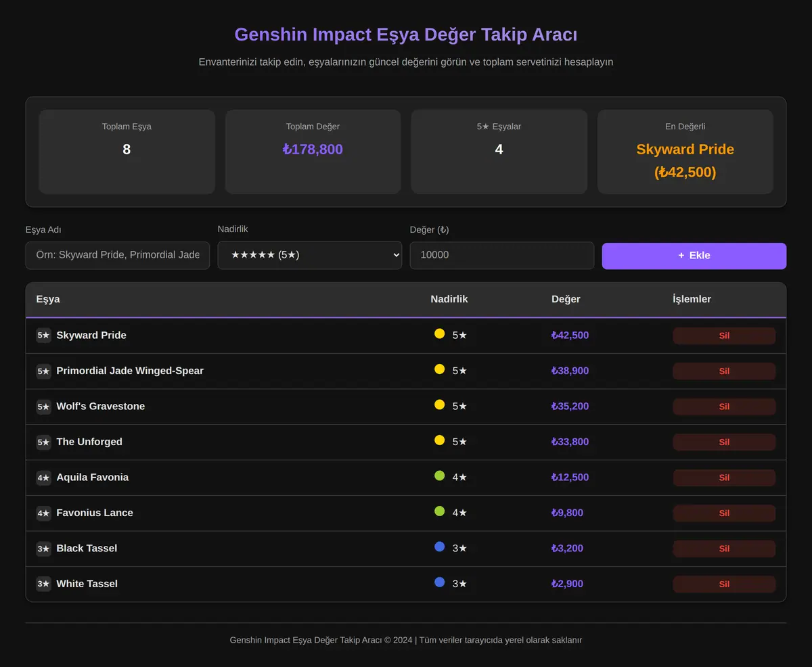Click the Favonius Lance item name
The height and width of the screenshot is (667, 812).
coord(95,513)
